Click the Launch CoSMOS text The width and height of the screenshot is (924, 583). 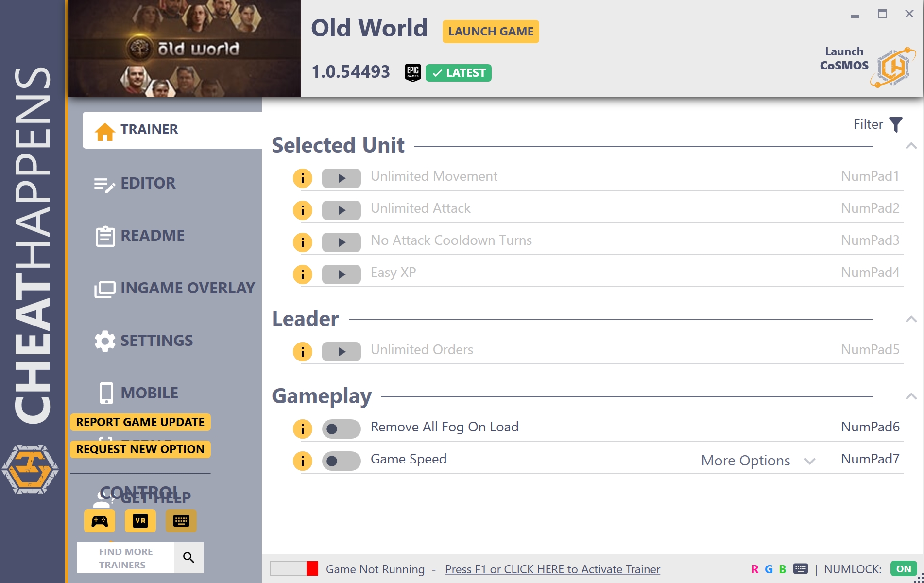(844, 58)
